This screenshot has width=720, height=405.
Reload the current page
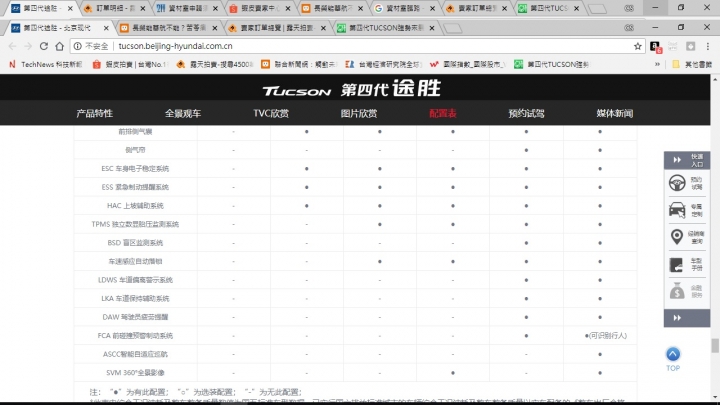pos(44,46)
